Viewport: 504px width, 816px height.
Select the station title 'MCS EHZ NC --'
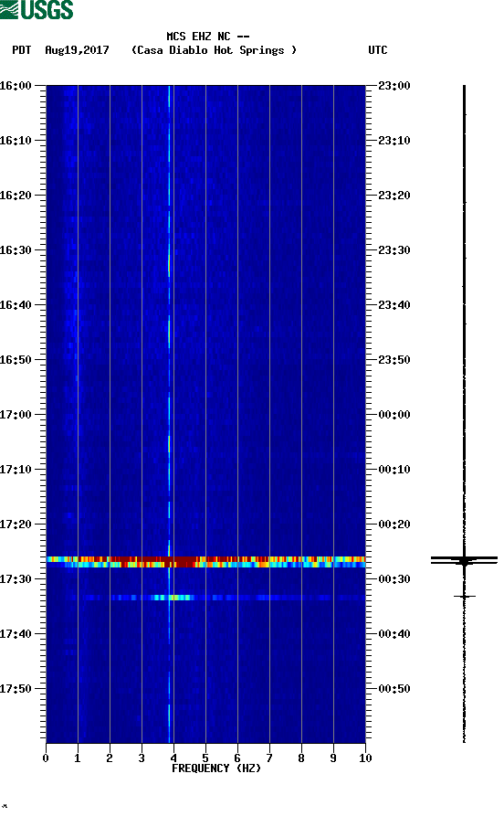point(208,37)
